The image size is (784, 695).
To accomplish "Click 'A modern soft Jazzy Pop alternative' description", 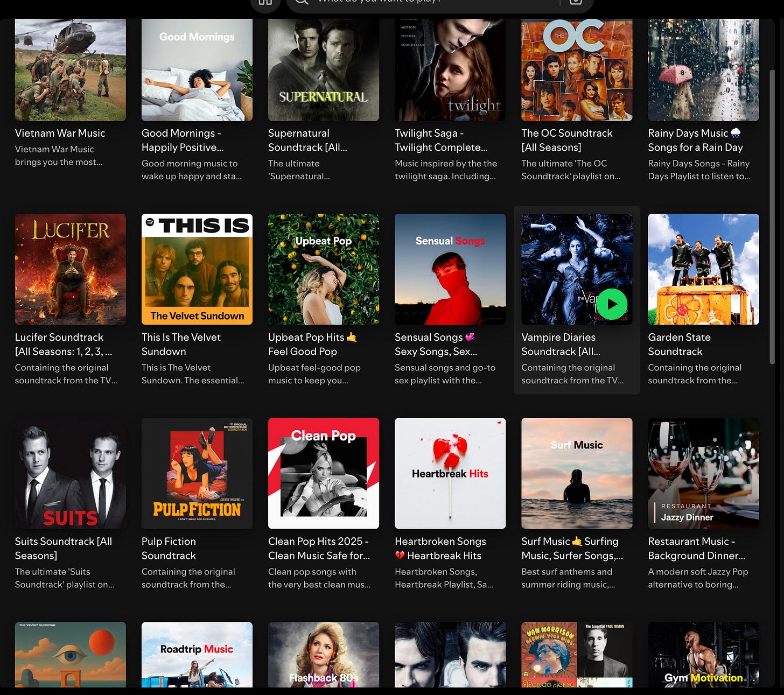I will click(x=698, y=578).
